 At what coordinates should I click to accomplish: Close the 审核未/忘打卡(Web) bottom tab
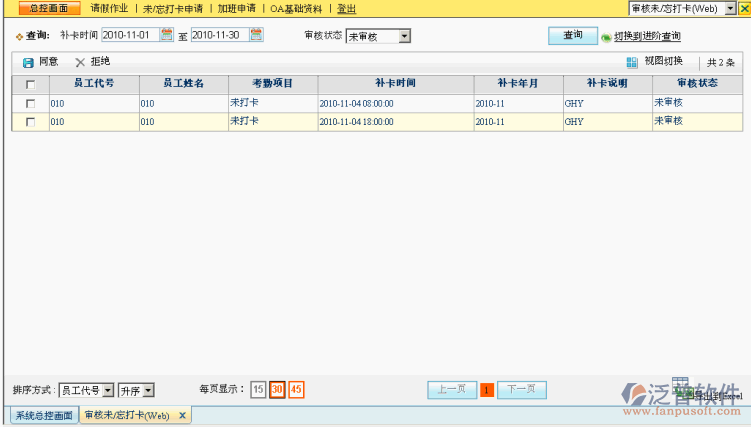(x=182, y=415)
